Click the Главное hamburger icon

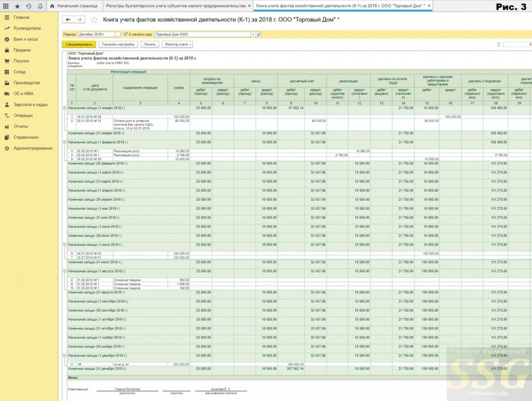pos(7,17)
